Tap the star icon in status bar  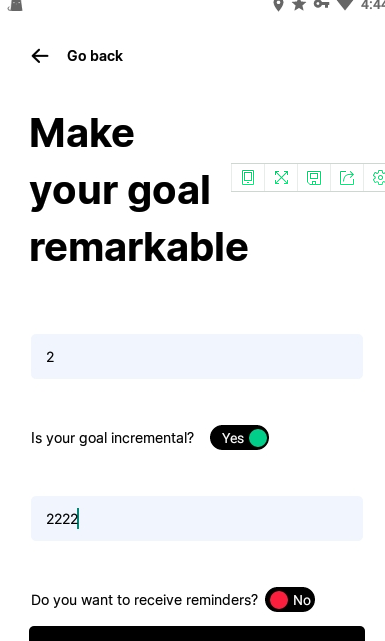tap(299, 5)
